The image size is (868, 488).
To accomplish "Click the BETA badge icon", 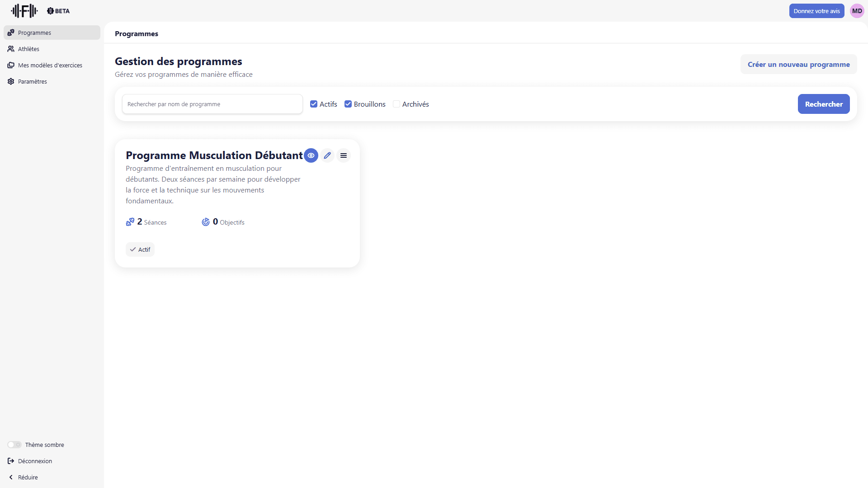I will [50, 11].
